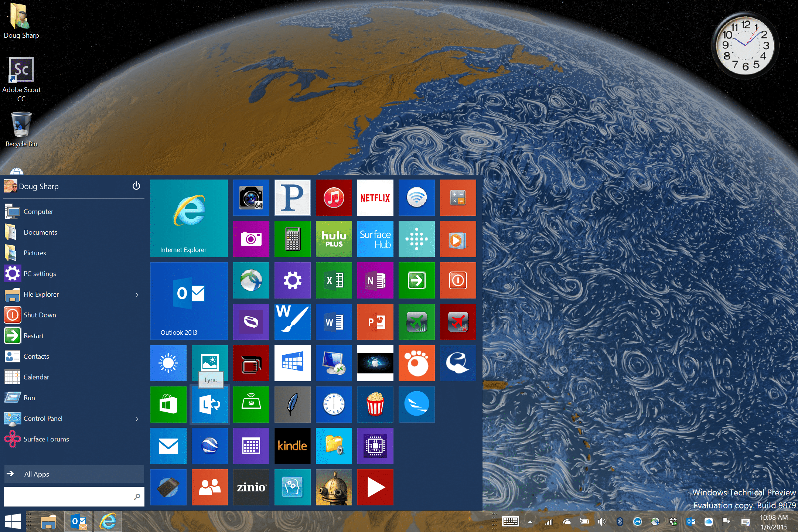Open the Kindle tile
The image size is (798, 532).
[293, 446]
